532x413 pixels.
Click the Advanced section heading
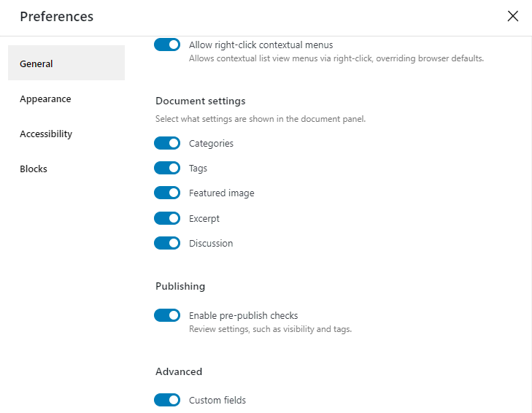coord(179,371)
